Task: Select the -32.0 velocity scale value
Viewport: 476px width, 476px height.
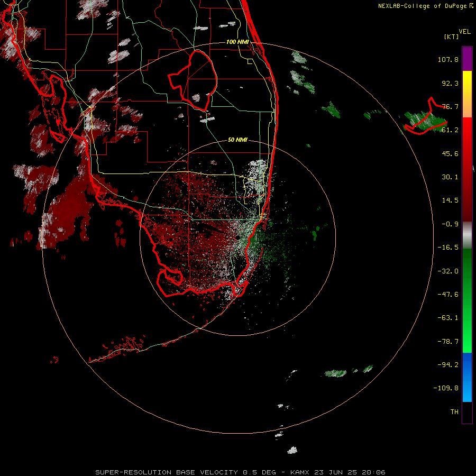Action: pos(448,271)
